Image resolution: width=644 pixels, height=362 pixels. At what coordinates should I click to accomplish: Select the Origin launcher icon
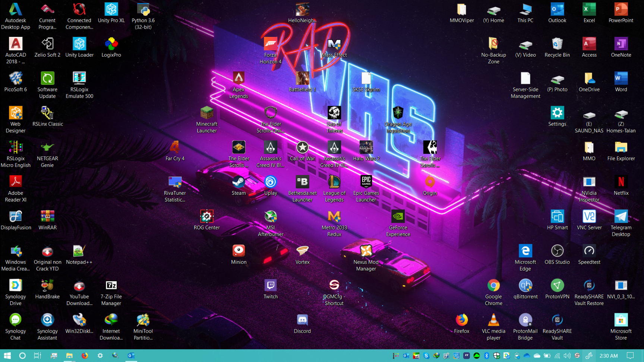tap(430, 185)
